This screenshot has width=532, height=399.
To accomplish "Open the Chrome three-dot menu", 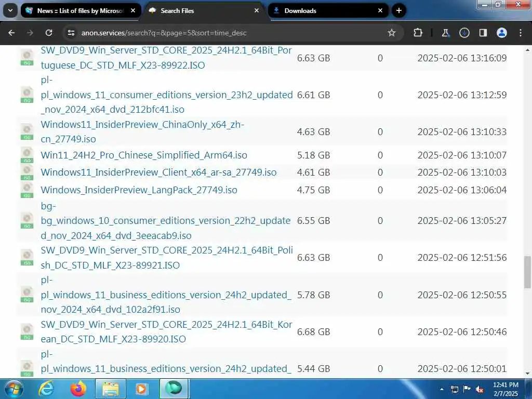I will [521, 33].
